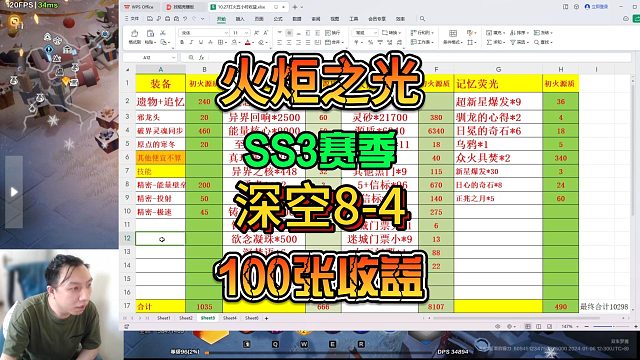Apply strikethrough to the cell text
This screenshot has width=640, height=360.
click(211, 42)
